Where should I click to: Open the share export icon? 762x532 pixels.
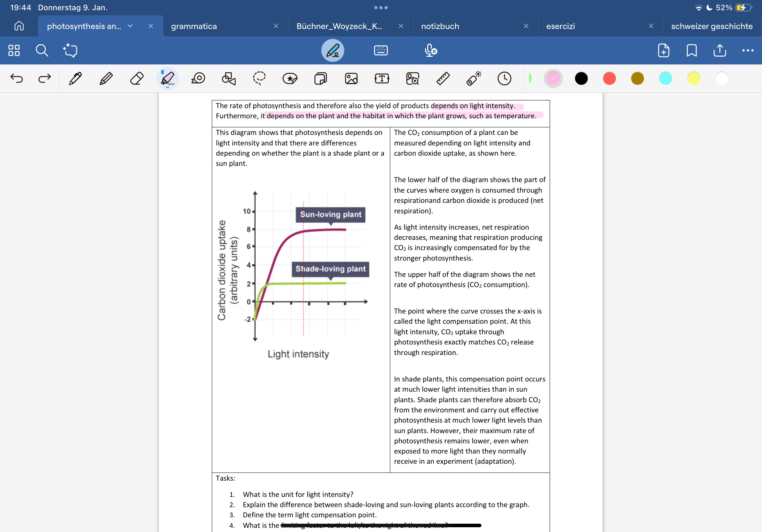tap(720, 50)
